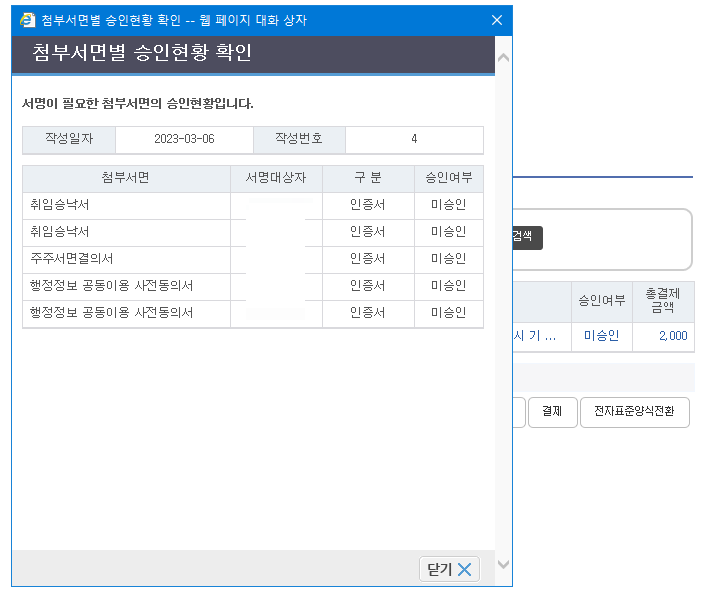Click the 미승인 status of the 주주서면결의서 row
This screenshot has height=596, width=728.
click(448, 259)
